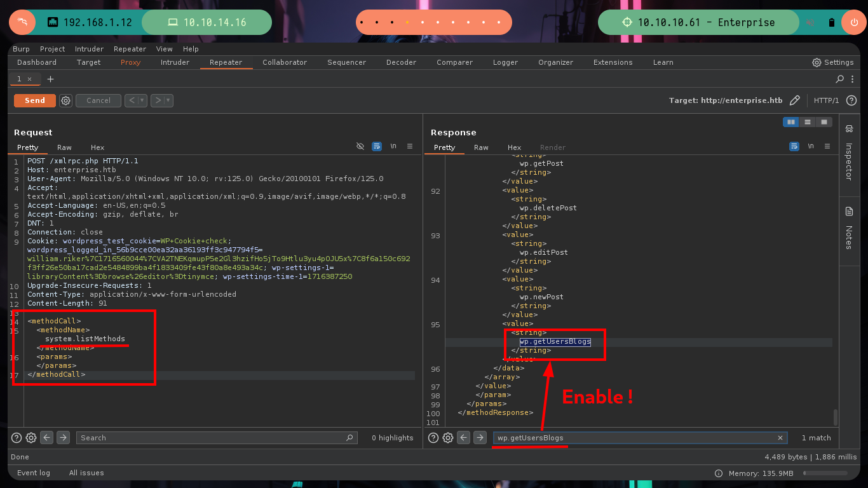Screen dimensions: 868x488
Task: Go to next match in Response search
Action: pyautogui.click(x=480, y=438)
